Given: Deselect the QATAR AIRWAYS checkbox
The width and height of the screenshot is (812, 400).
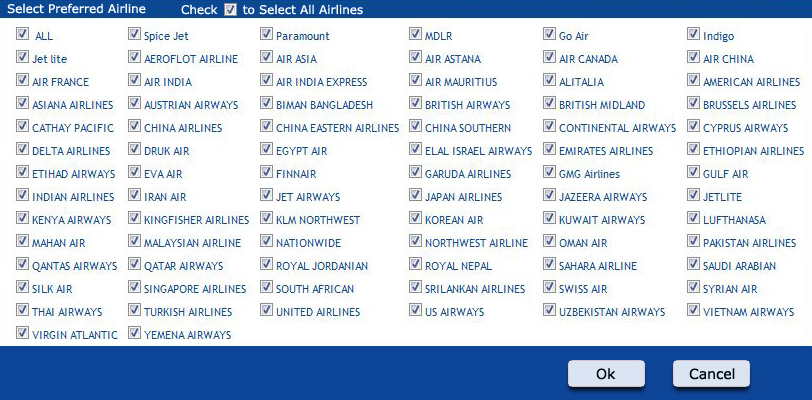Looking at the screenshot, I should tap(134, 265).
